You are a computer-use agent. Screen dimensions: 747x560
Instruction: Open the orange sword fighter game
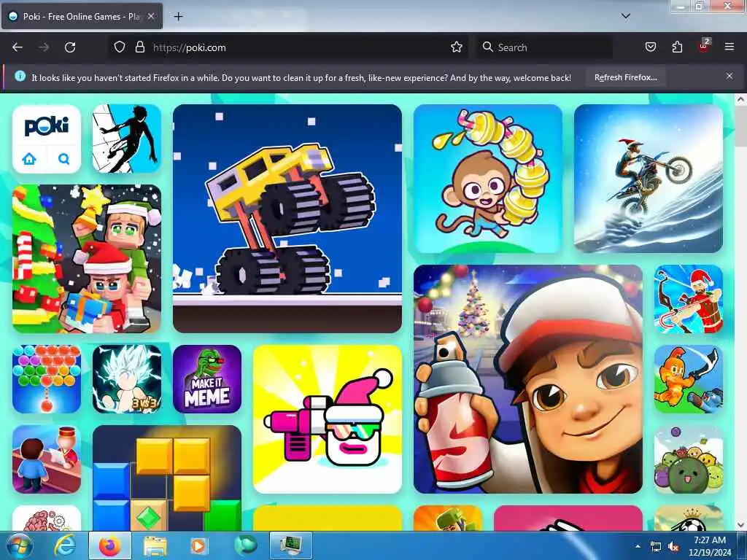click(x=689, y=379)
